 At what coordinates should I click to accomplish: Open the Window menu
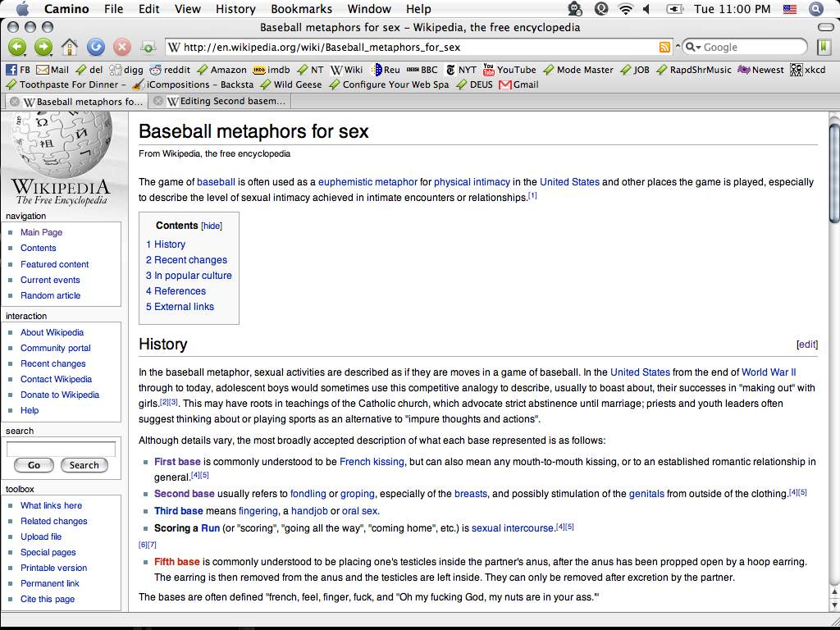point(368,8)
